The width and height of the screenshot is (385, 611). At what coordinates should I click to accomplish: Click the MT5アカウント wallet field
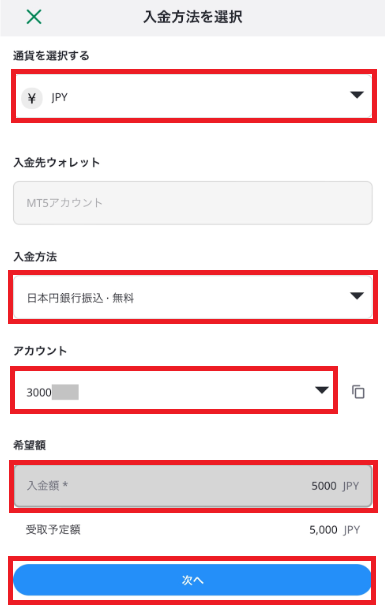pyautogui.click(x=192, y=203)
